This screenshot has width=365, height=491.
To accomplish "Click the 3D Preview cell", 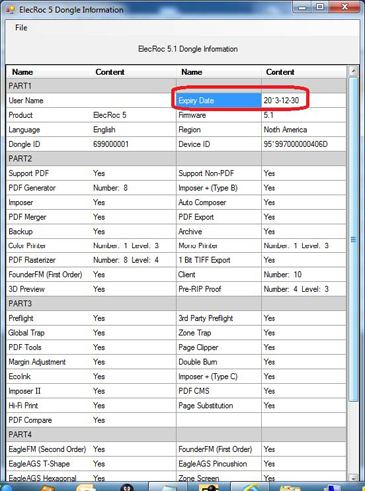I will point(49,289).
